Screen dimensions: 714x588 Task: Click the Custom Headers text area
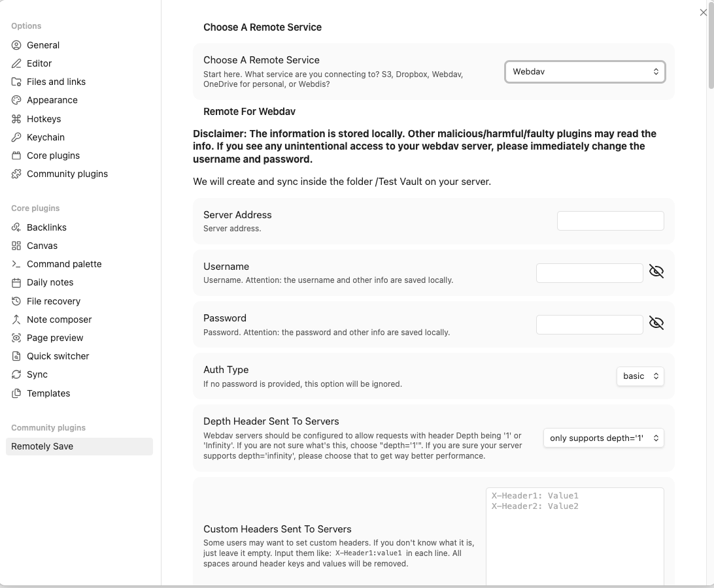pos(575,537)
